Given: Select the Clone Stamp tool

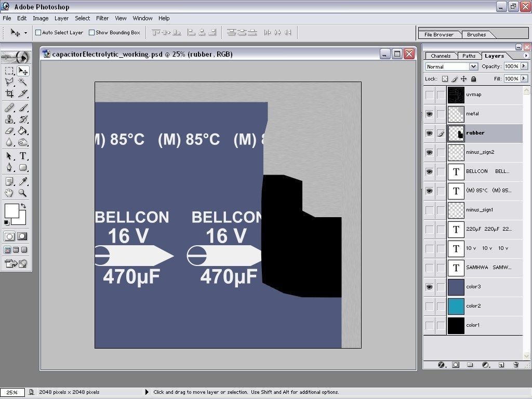Looking at the screenshot, I should pos(9,119).
